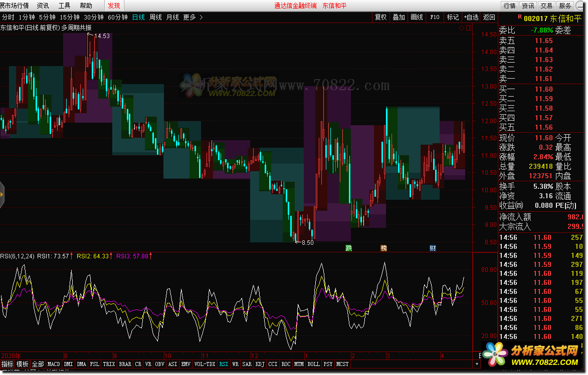Click the red diamond icon above the chart
Screen dimensions: 588x375
click(461, 28)
